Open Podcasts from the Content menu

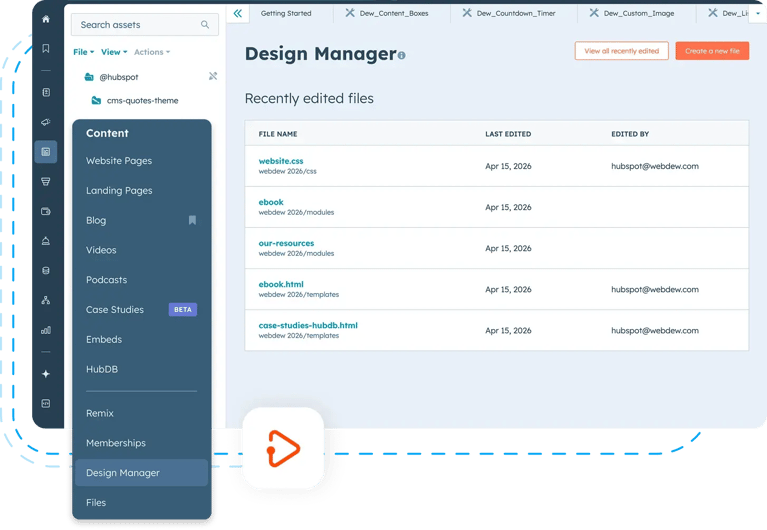pyautogui.click(x=107, y=280)
